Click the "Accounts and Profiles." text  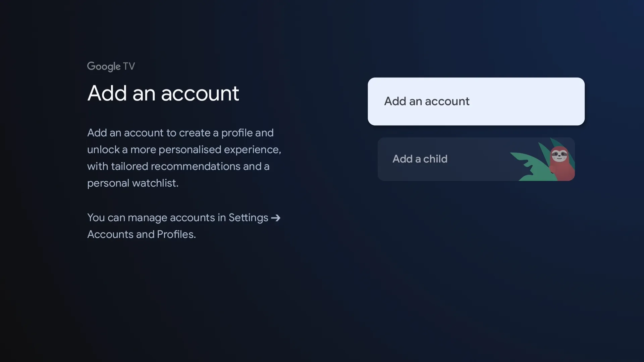pyautogui.click(x=141, y=234)
